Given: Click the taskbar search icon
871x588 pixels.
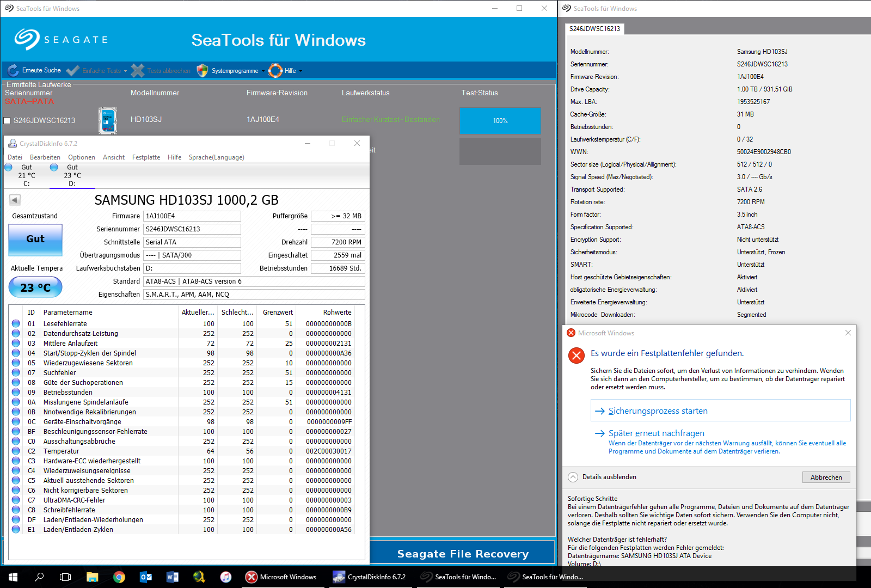Looking at the screenshot, I should (x=39, y=577).
